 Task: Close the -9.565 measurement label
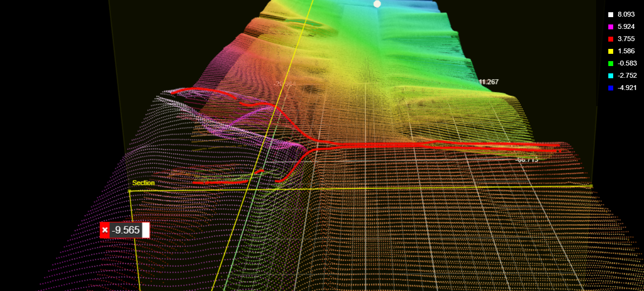[x=105, y=230]
